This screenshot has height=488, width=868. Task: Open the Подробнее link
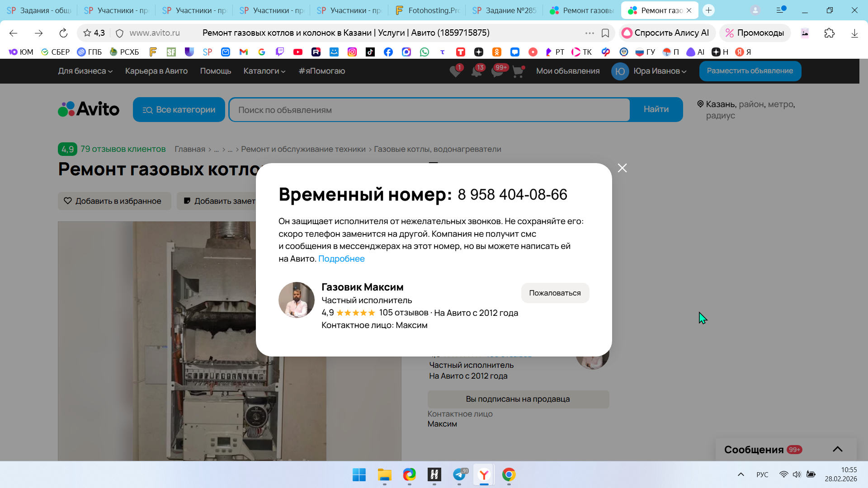(341, 258)
